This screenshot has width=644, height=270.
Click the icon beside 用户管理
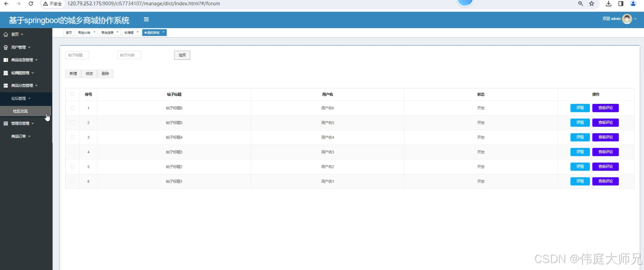pos(6,47)
